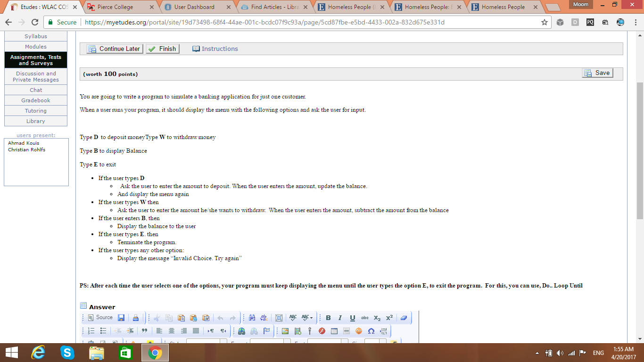This screenshot has height=362, width=644.
Task: Expand hidden system tray icons
Action: (537, 353)
